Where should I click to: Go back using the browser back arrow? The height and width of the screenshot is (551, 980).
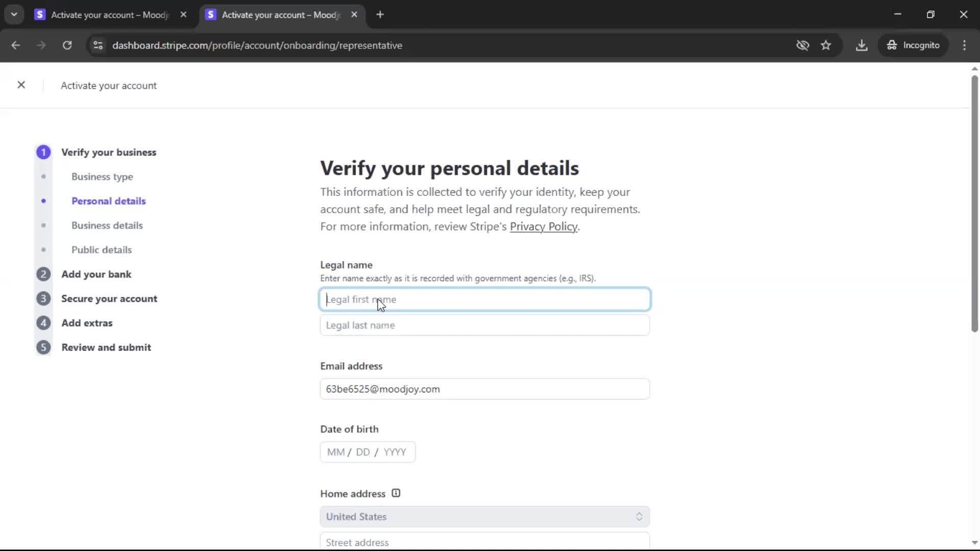(x=16, y=45)
